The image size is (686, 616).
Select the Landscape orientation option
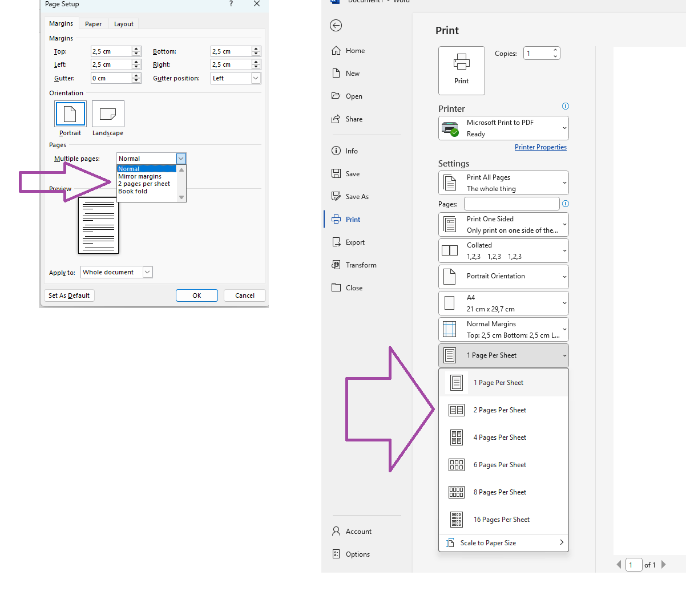[107, 114]
